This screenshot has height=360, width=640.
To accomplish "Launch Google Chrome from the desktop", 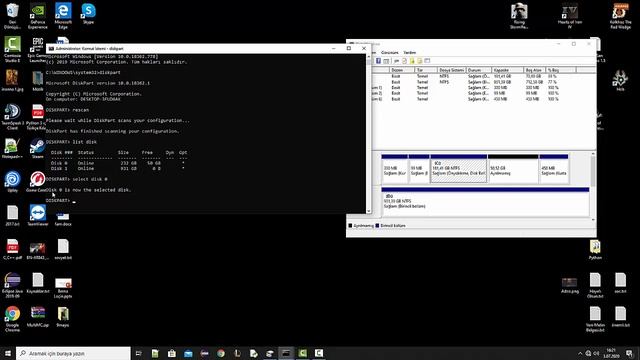I will (12, 318).
